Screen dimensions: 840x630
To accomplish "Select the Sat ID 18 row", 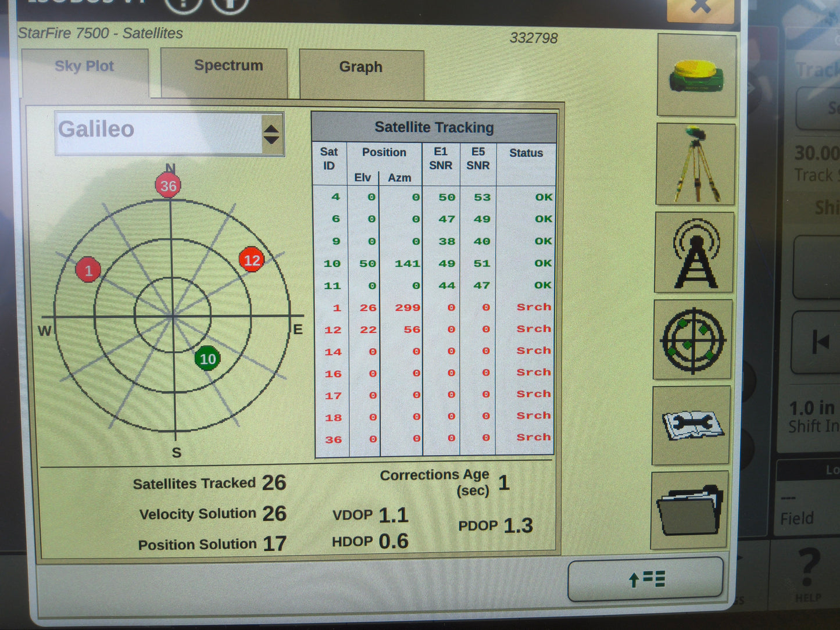I will pyautogui.click(x=434, y=417).
